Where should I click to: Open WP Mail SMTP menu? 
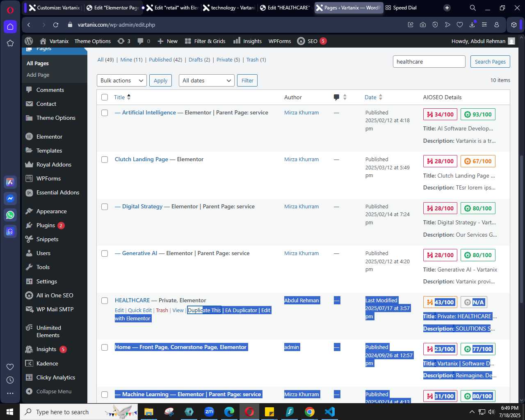[x=55, y=309]
